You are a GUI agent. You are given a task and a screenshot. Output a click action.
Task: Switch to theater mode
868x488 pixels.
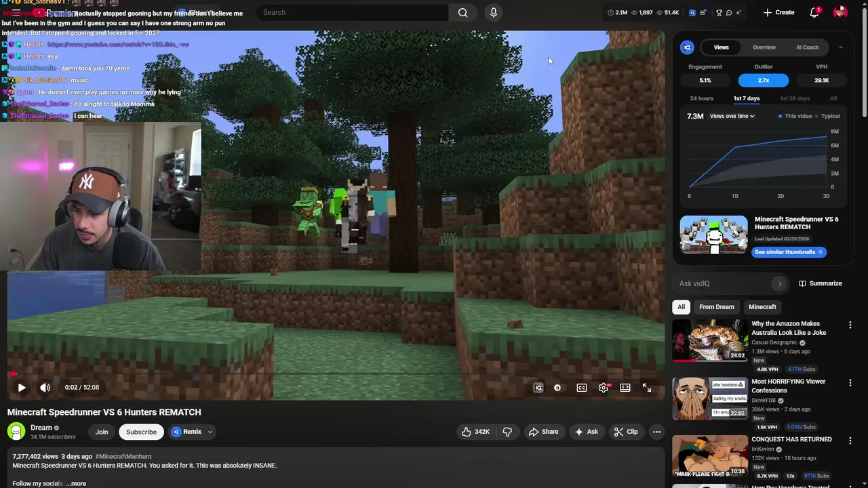coord(625,388)
